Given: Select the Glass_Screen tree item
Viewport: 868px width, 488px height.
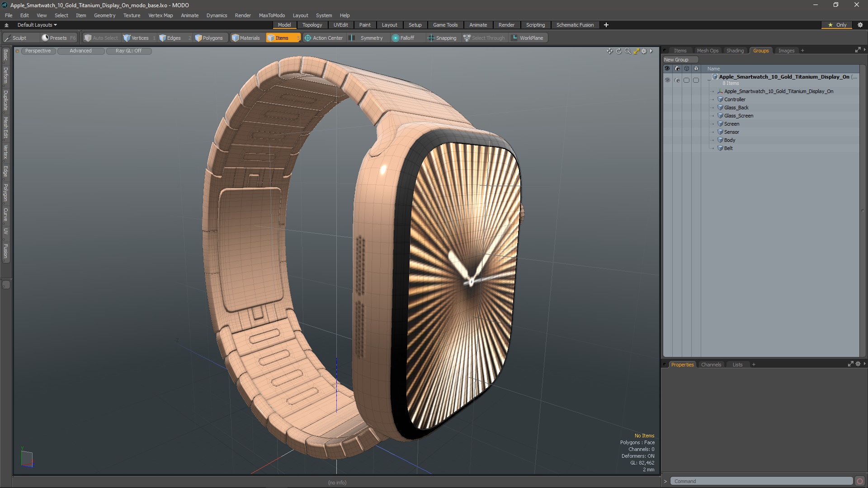Looking at the screenshot, I should [739, 116].
